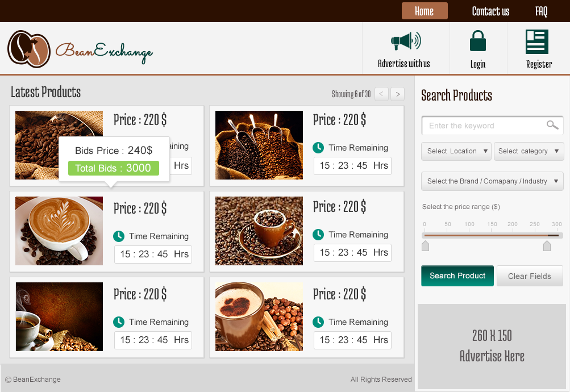Click the left price range slider handle
This screenshot has height=392, width=570.
coord(425,246)
